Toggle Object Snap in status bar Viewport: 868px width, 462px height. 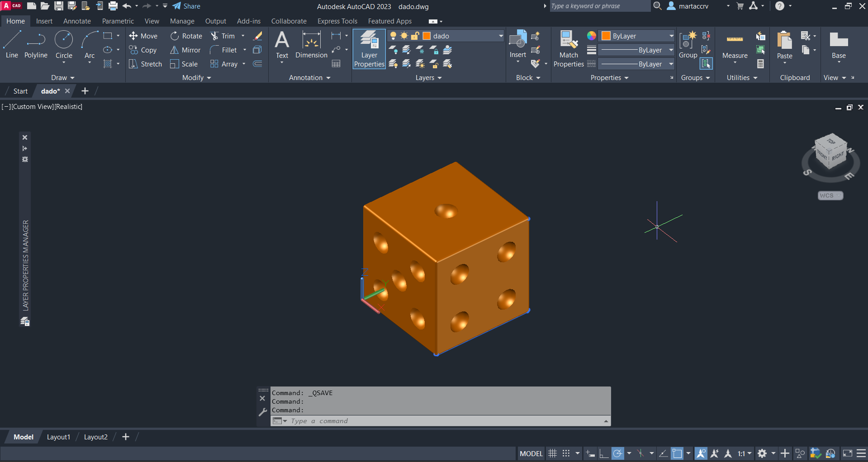tap(677, 453)
